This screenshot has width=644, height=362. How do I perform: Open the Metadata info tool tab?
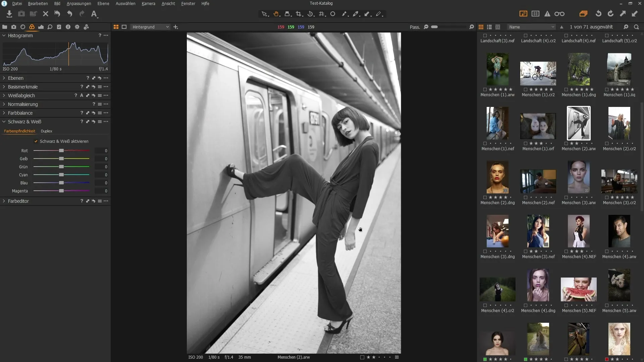(68, 27)
